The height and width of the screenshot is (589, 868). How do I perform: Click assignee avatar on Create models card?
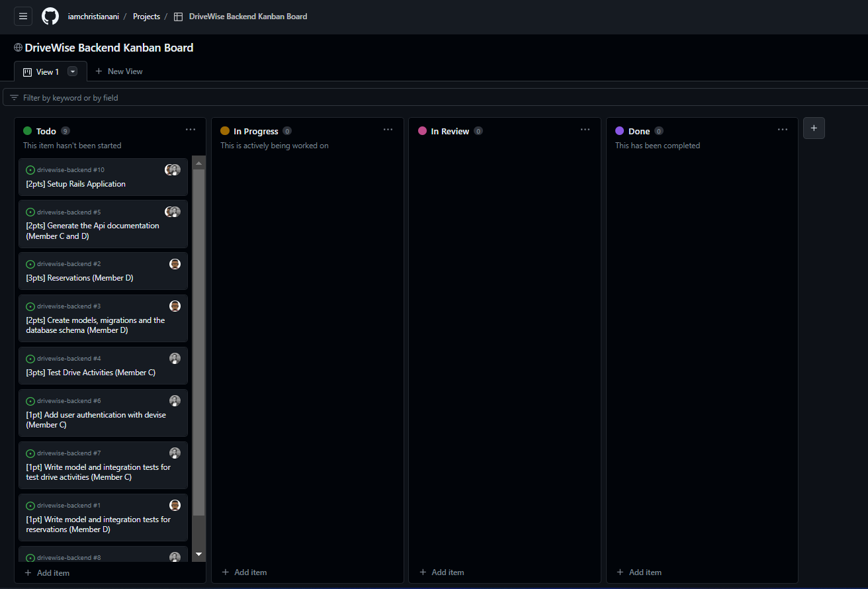pyautogui.click(x=175, y=306)
